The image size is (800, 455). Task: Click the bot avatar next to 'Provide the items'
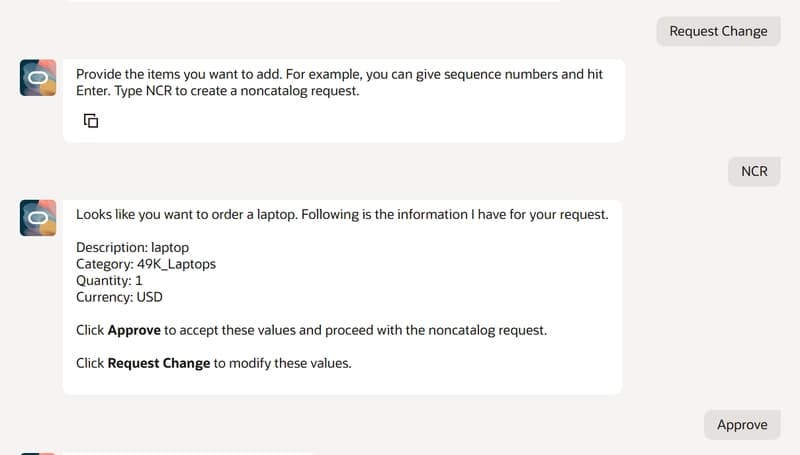[x=38, y=78]
